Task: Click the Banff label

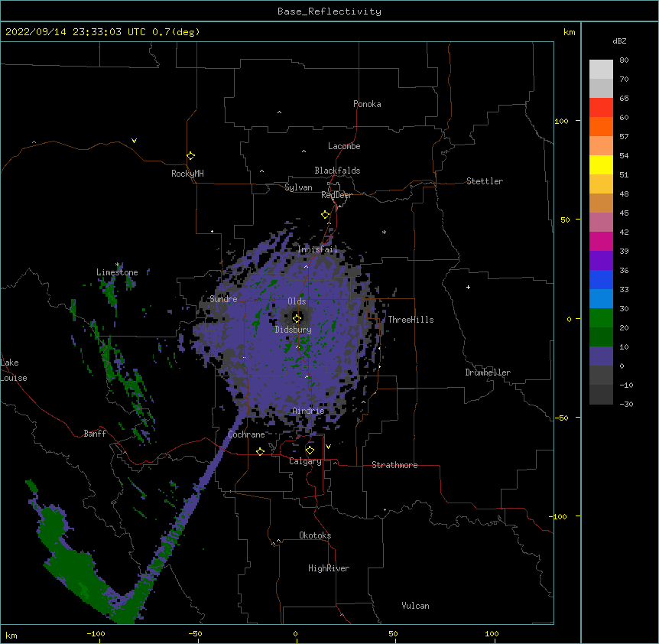Action: pyautogui.click(x=95, y=434)
